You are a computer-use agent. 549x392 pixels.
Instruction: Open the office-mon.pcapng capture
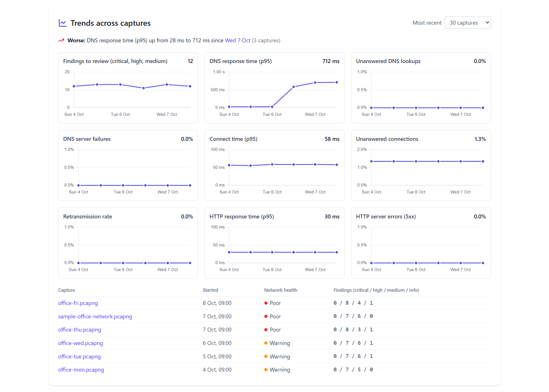pos(81,370)
